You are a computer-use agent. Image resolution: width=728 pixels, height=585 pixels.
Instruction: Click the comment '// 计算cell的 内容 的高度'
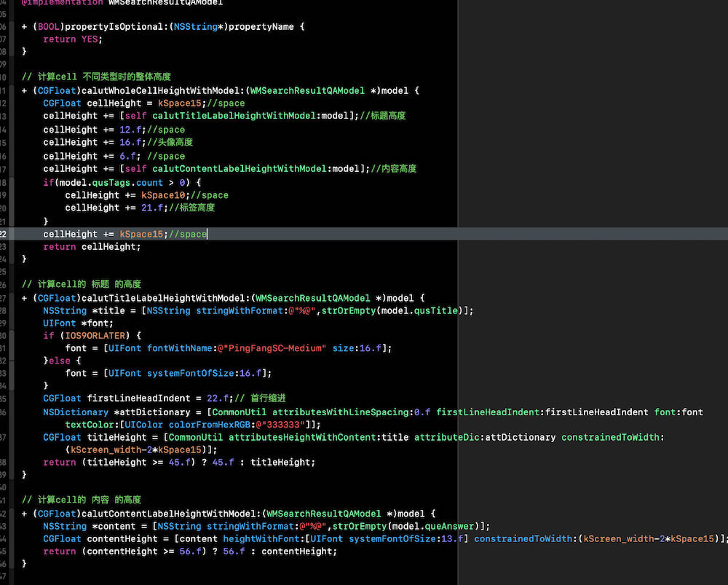82,500
